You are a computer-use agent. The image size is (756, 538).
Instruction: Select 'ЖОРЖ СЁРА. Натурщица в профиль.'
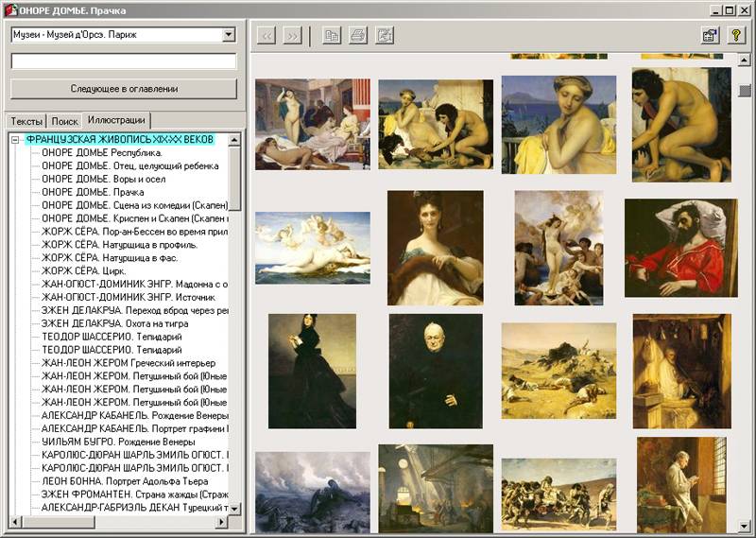tap(120, 245)
